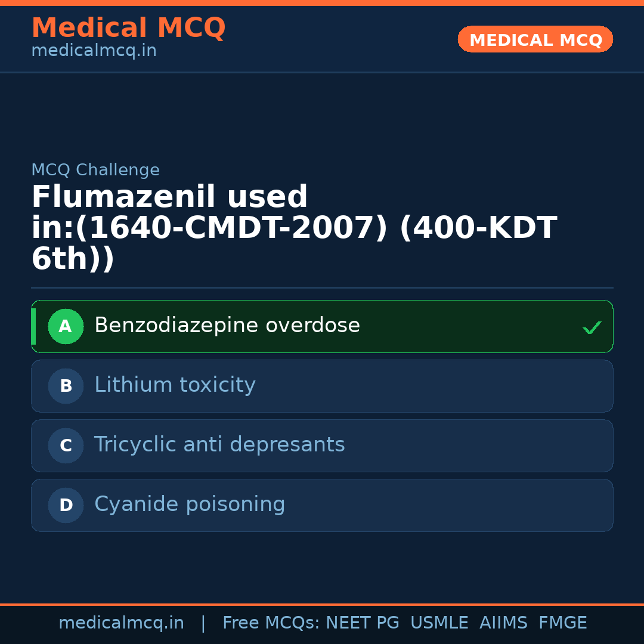Image resolution: width=644 pixels, height=644 pixels.
Task: Open the Medical MCQ header title
Action: pos(128,28)
